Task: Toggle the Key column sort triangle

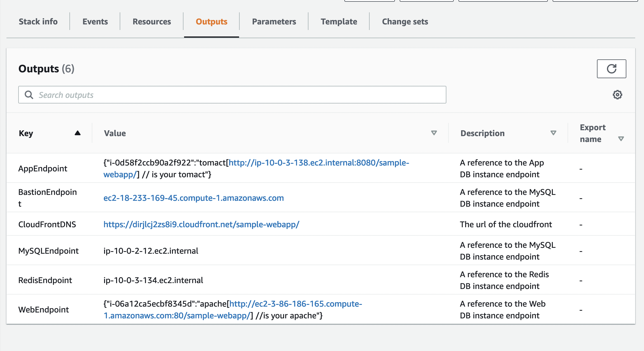Action: 77,133
